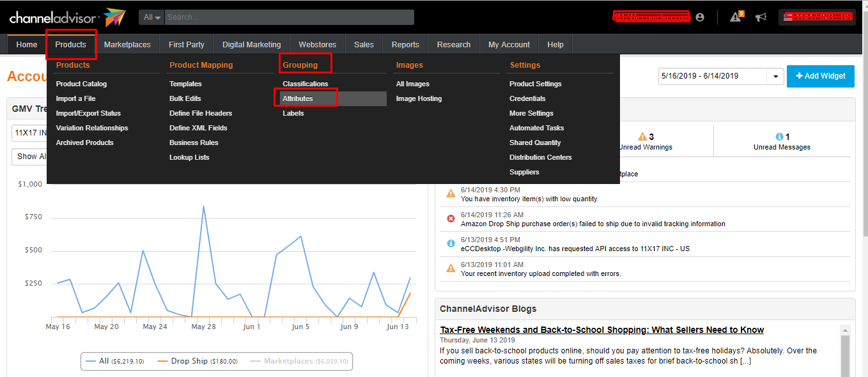Select Product Settings
Image resolution: width=868 pixels, height=377 pixels.
[536, 84]
